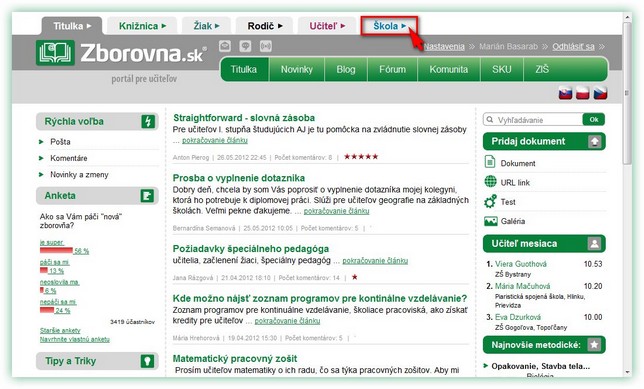Click the five-star rating of Straightforward article
The height and width of the screenshot is (389, 644).
point(361,157)
